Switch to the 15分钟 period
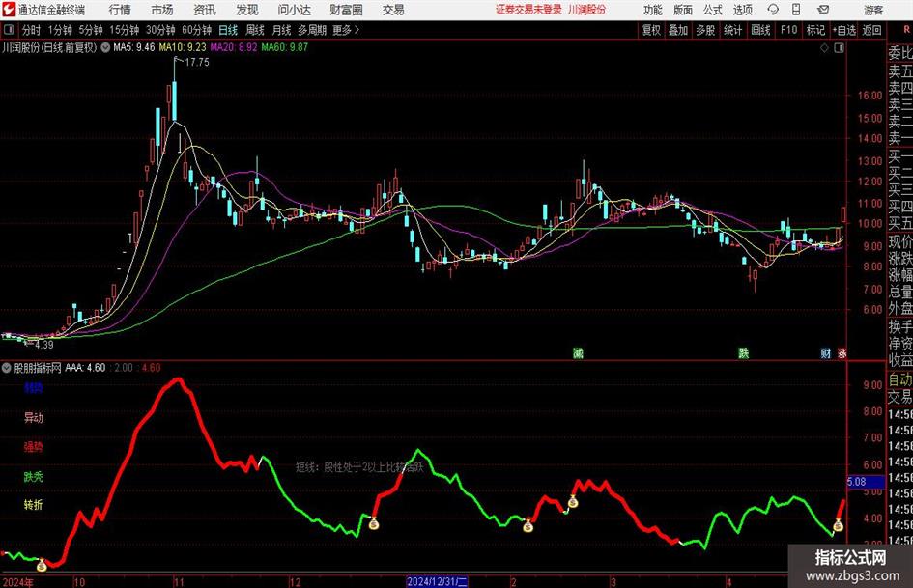The height and width of the screenshot is (588, 913). coord(125,30)
